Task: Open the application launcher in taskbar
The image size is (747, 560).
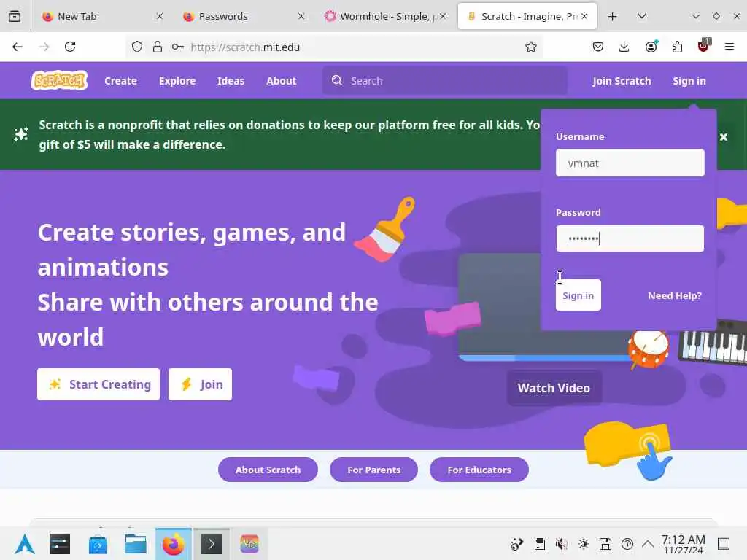Action: coord(25,544)
